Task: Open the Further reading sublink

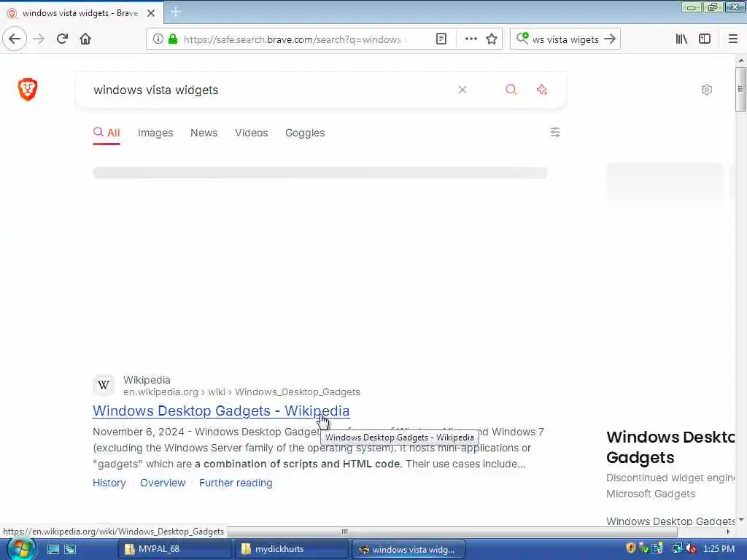Action: tap(236, 483)
